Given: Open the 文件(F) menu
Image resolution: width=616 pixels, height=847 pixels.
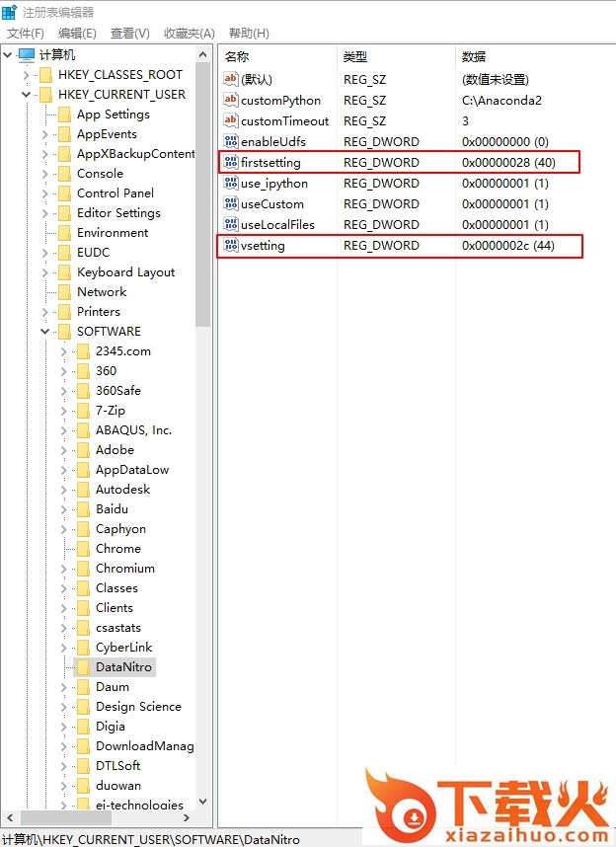Looking at the screenshot, I should (25, 34).
